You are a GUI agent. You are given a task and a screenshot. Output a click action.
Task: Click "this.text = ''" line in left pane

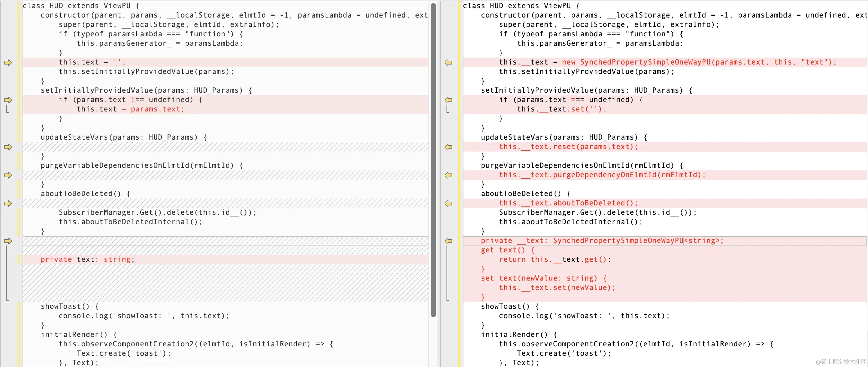click(x=92, y=62)
